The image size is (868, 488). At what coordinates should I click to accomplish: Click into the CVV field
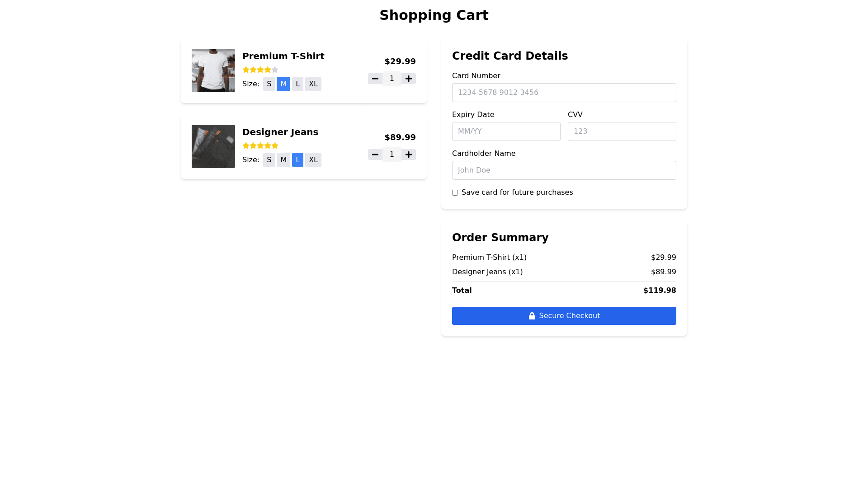622,131
